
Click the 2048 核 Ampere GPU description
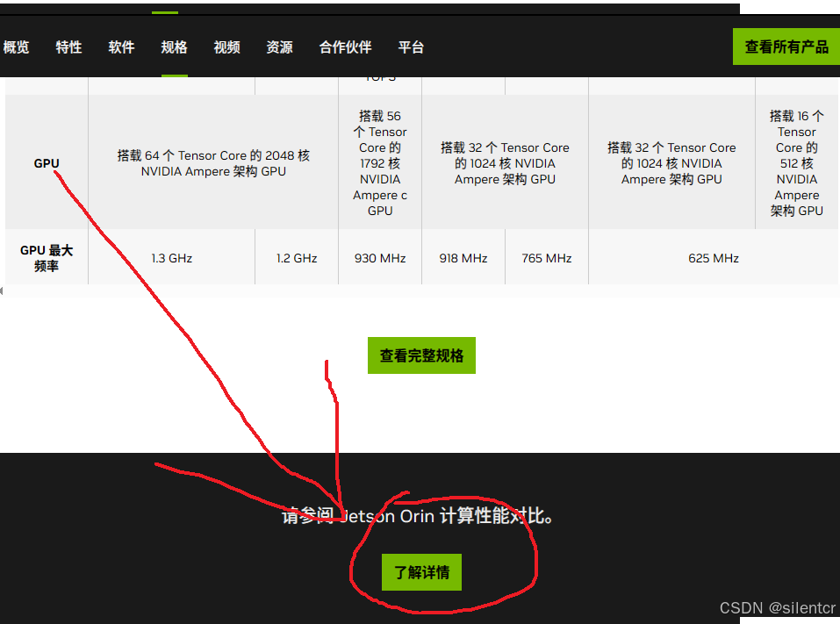[x=213, y=163]
